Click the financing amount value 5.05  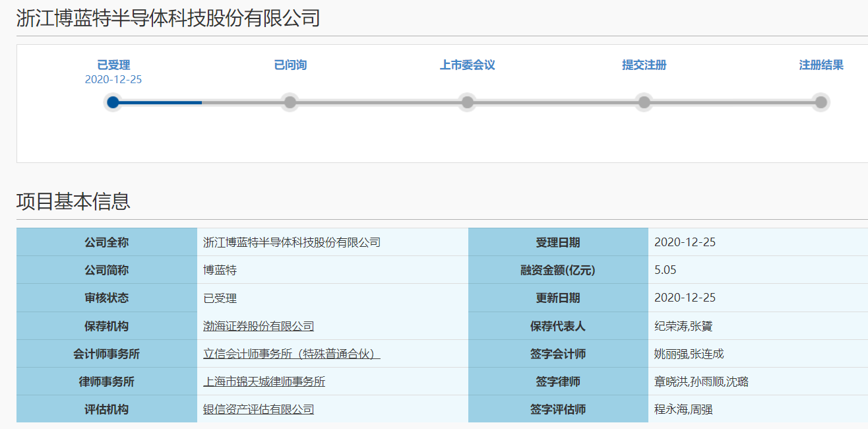point(665,270)
